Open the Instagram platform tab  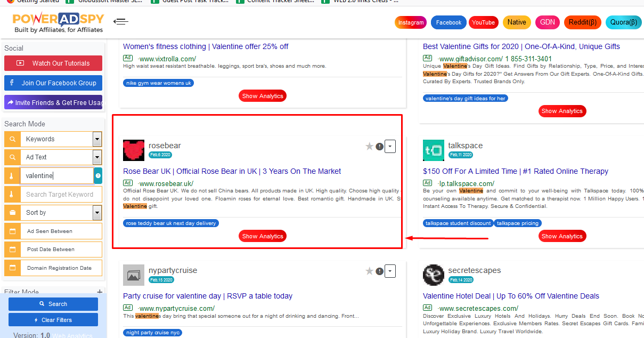(411, 22)
